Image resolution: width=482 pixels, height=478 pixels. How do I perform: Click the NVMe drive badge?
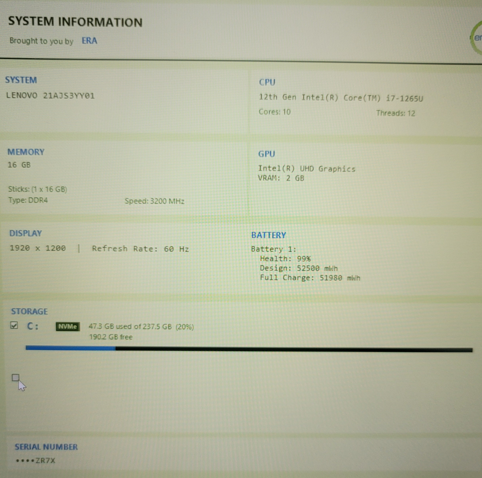tap(68, 326)
